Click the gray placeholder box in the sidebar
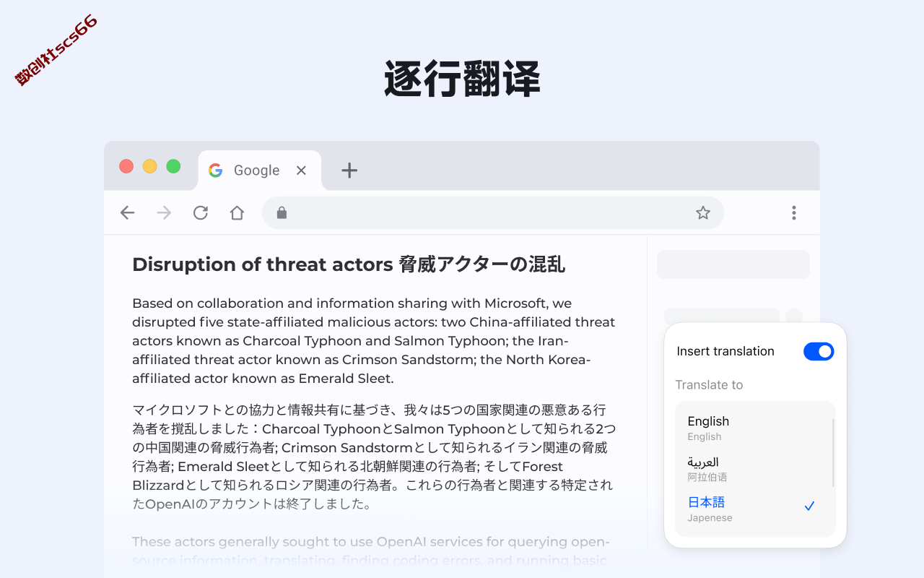The width and height of the screenshot is (924, 578). [x=733, y=264]
